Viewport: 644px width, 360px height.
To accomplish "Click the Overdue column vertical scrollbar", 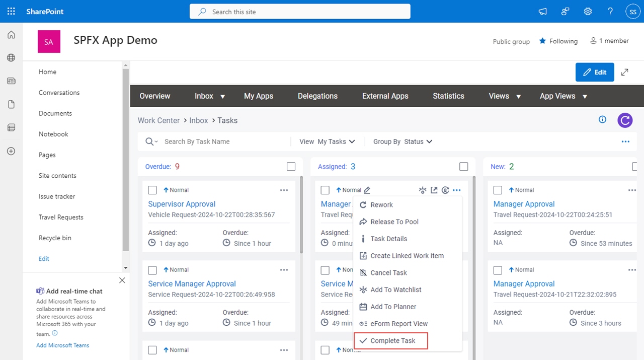I will click(x=301, y=214).
